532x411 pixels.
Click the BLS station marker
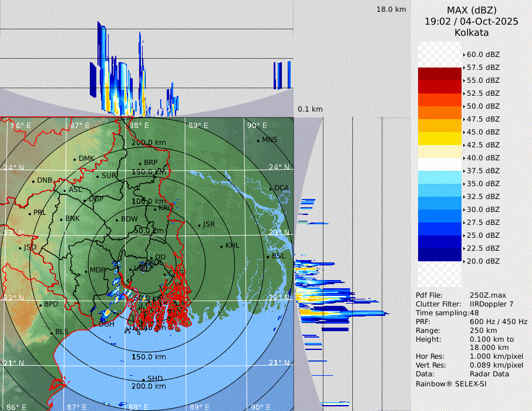52,332
